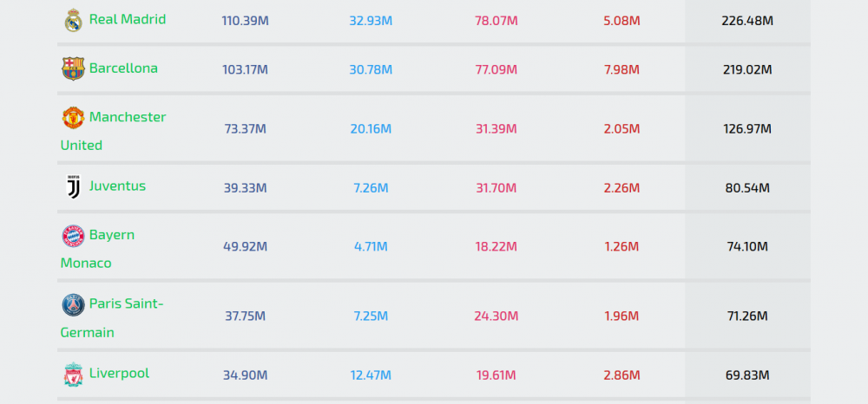
Task: Open the Manchester United team link
Action: [114, 131]
